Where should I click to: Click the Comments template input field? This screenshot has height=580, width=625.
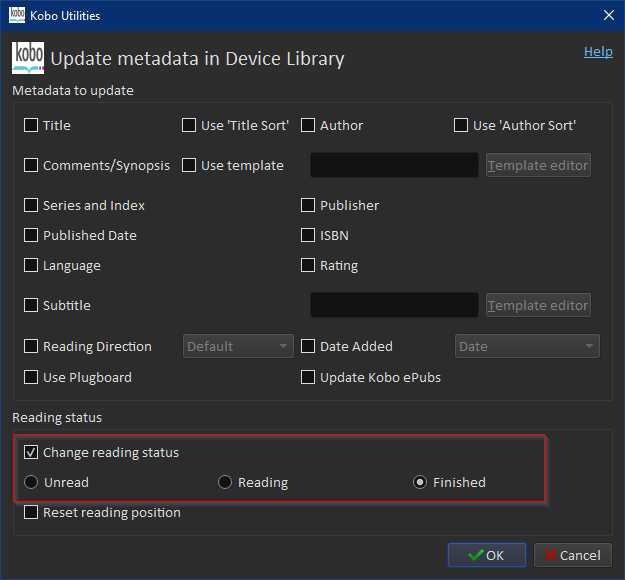pyautogui.click(x=394, y=166)
